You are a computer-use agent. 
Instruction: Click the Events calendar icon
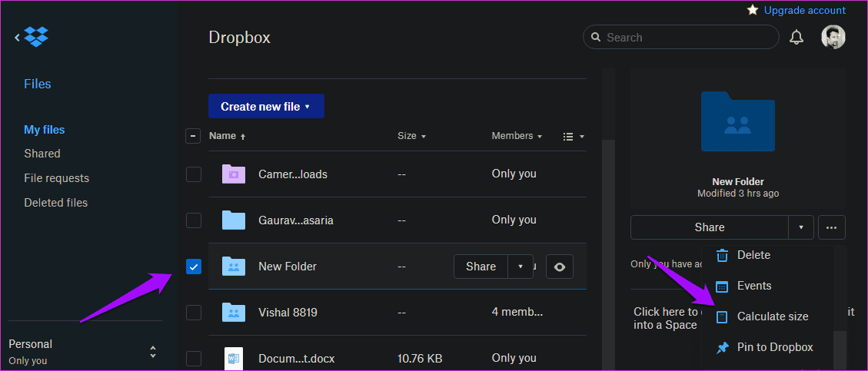point(722,286)
